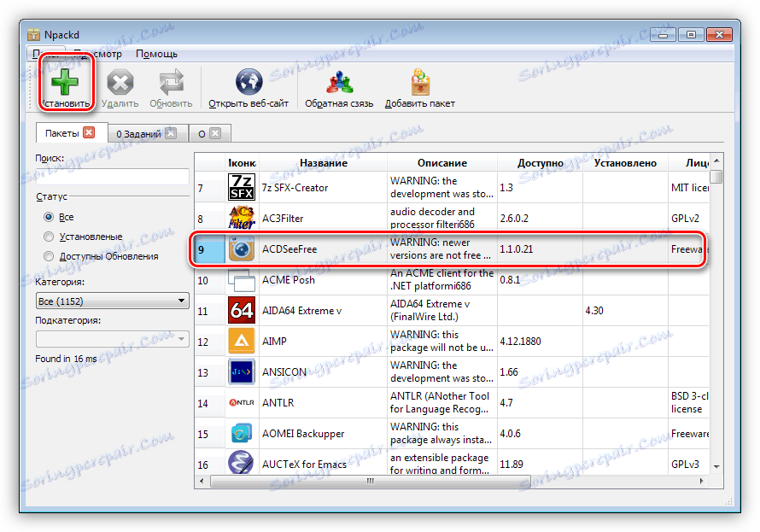760x532 pixels.
Task: Click the AIDA64 red 64 icon
Action: coord(242,310)
